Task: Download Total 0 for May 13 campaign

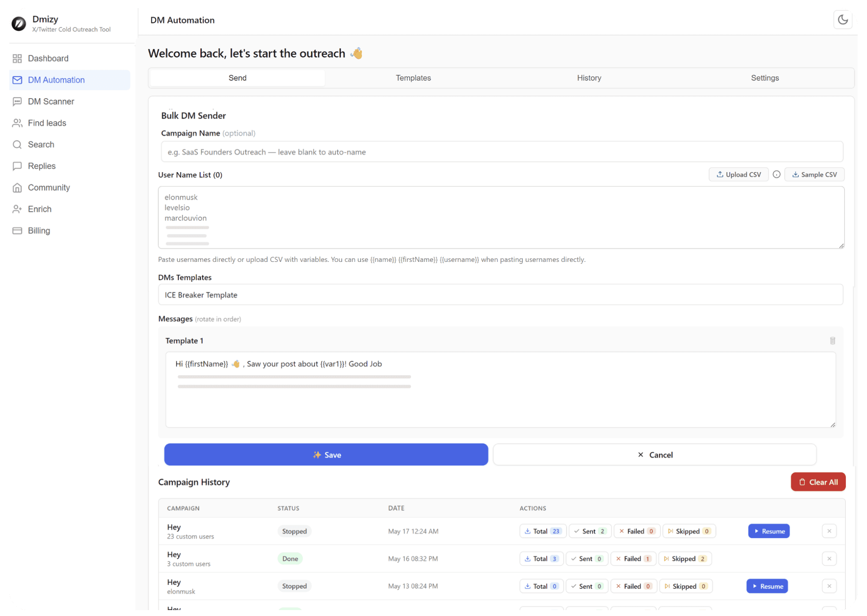Action: pyautogui.click(x=541, y=586)
